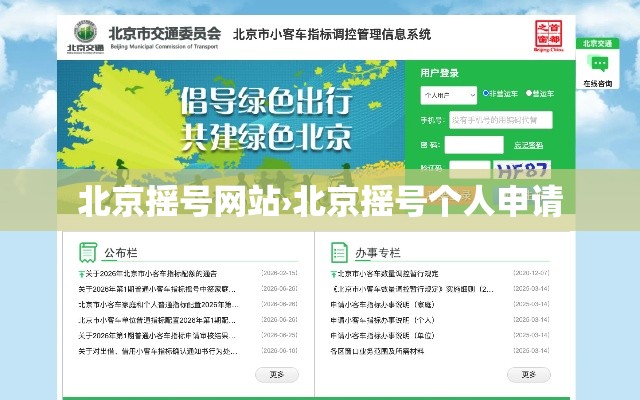This screenshot has height=400, width=640.
Task: Click the 公布栏 scroll document icon
Action: click(x=88, y=252)
